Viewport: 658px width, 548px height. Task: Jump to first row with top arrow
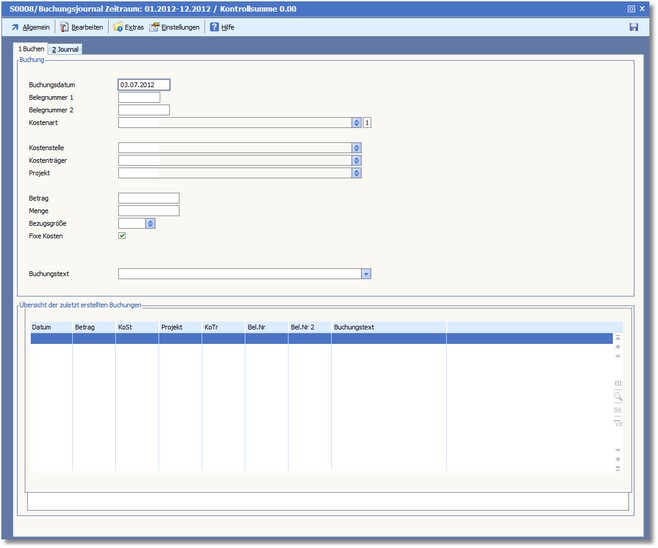pyautogui.click(x=617, y=338)
